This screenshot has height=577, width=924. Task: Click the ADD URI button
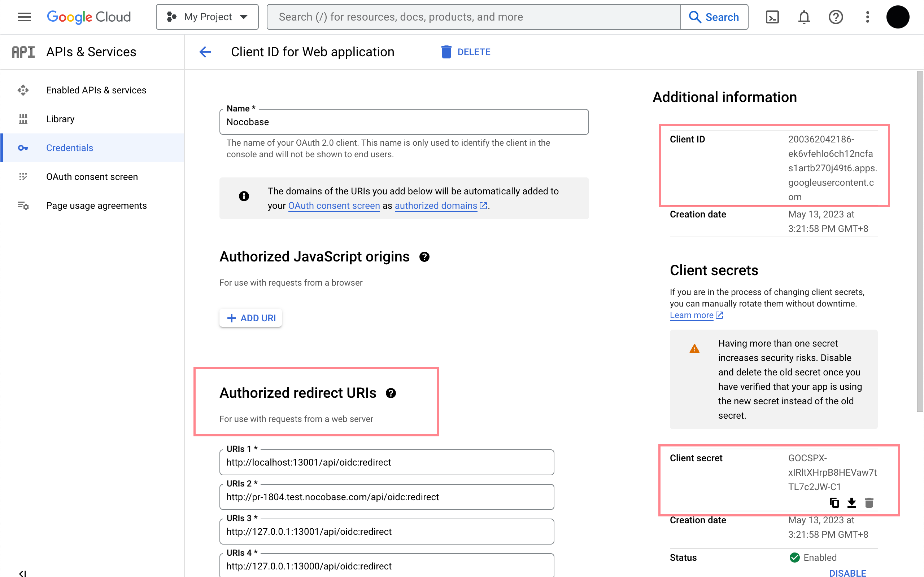click(251, 318)
